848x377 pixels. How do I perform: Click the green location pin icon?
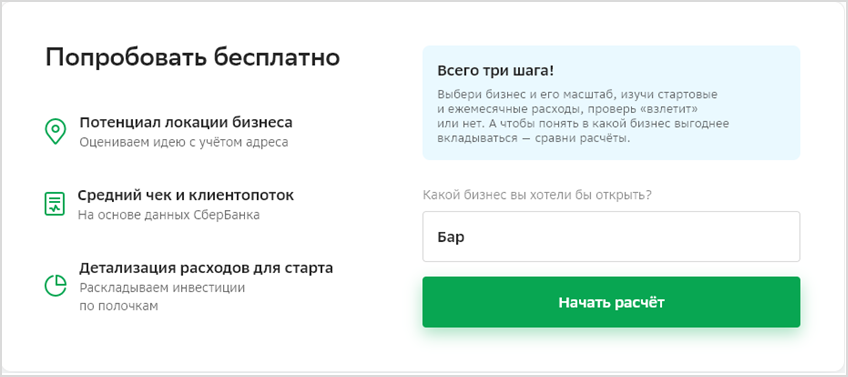pyautogui.click(x=55, y=131)
